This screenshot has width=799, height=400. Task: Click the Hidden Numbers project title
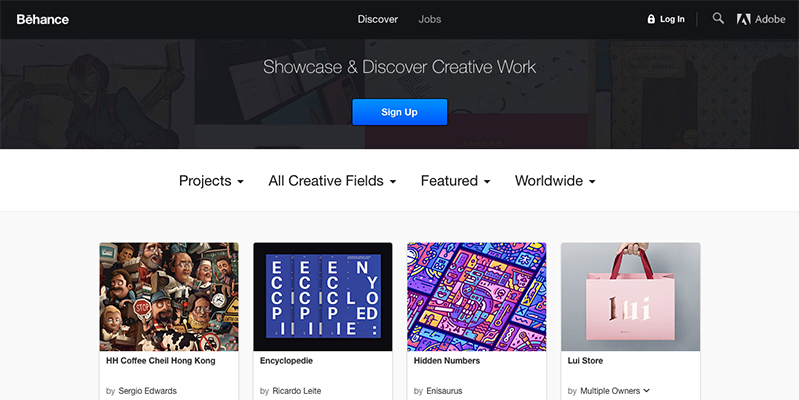pyautogui.click(x=447, y=361)
